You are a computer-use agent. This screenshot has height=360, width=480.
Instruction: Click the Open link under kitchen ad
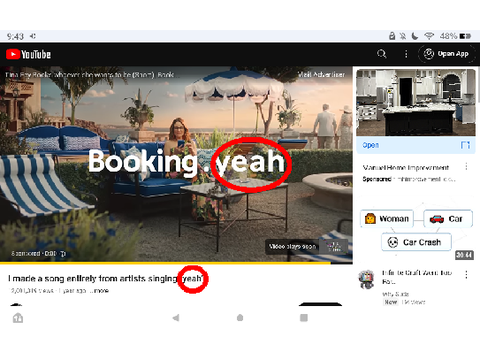pyautogui.click(x=371, y=145)
